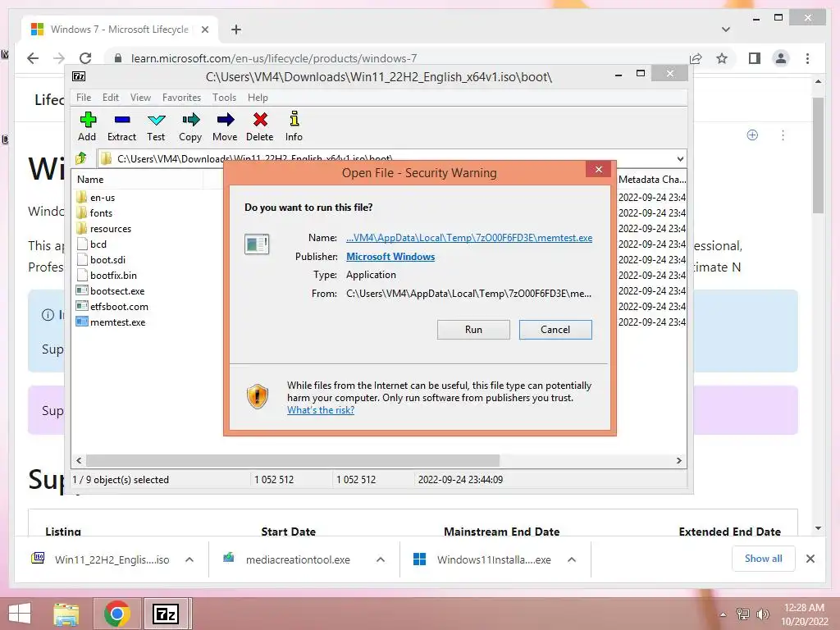Open the options arrow for mediacreationtool.exe download

click(381, 559)
